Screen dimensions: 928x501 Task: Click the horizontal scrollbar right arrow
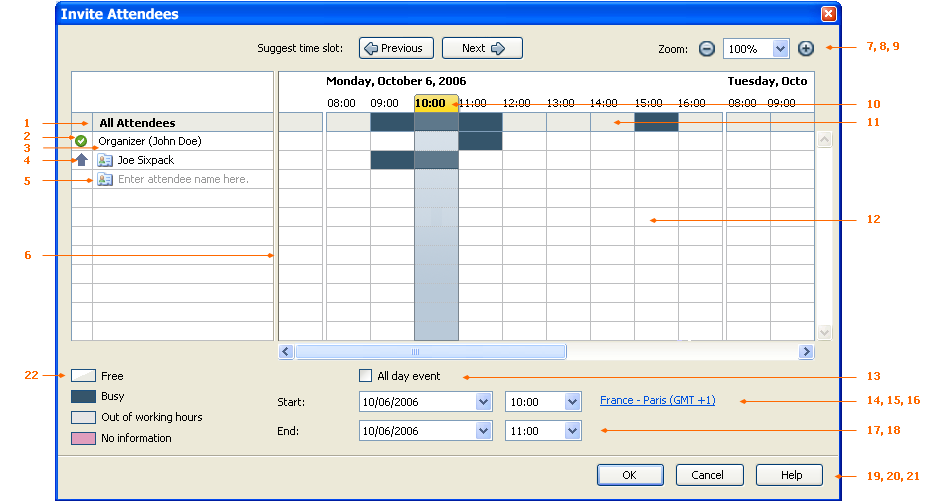806,352
